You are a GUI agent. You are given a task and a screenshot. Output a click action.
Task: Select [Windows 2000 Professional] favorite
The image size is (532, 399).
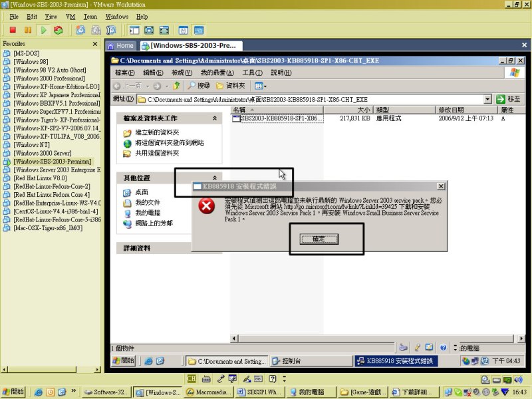49,78
